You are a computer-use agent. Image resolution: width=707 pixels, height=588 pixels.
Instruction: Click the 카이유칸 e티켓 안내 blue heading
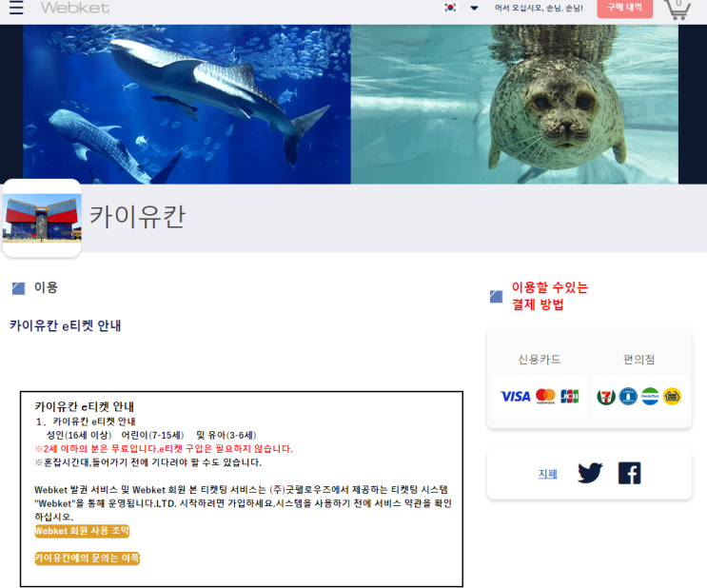(66, 325)
